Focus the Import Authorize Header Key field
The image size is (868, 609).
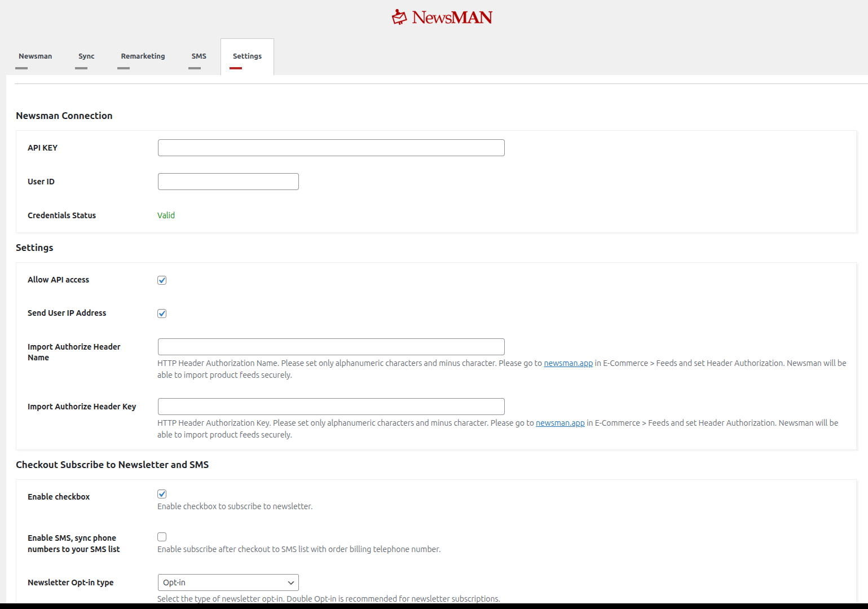[331, 407]
